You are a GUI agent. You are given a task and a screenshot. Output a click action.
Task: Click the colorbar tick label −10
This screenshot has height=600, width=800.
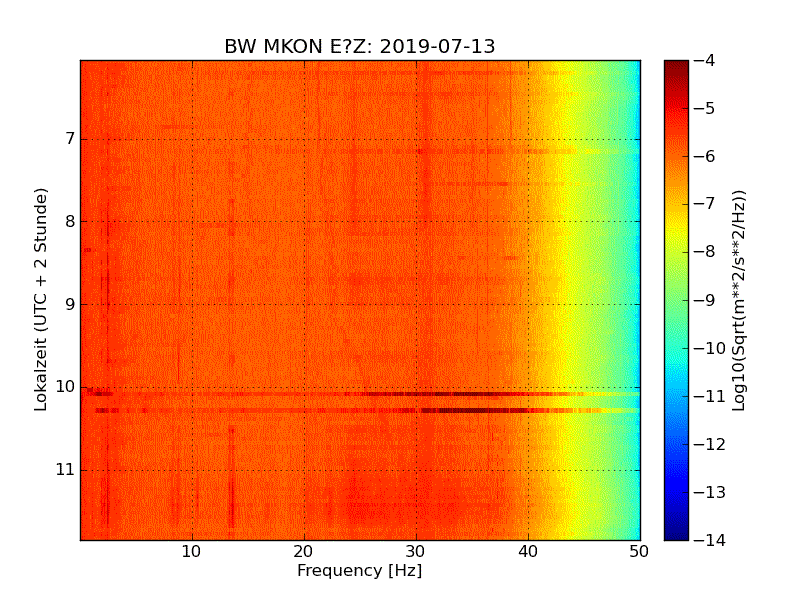coord(710,348)
